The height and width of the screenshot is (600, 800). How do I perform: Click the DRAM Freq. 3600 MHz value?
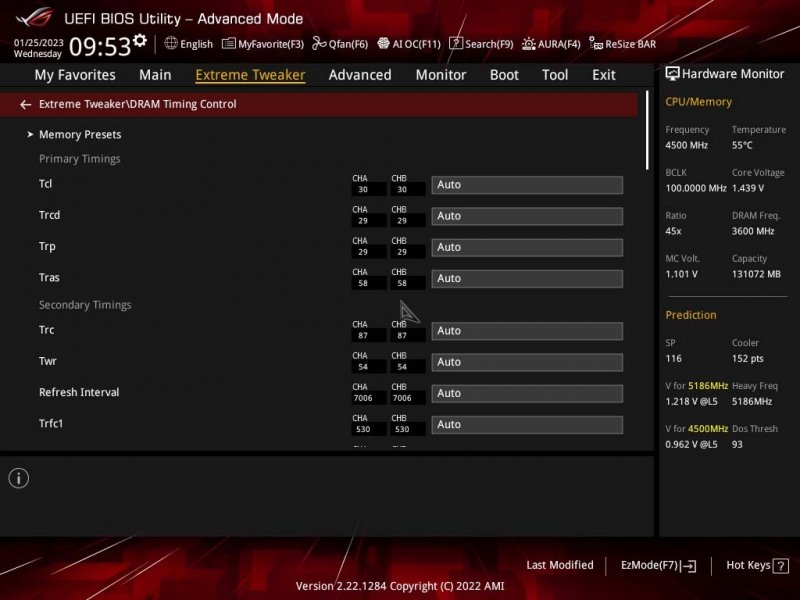[753, 231]
